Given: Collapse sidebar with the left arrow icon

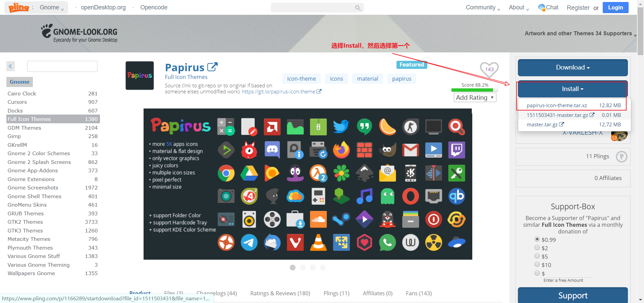Looking at the screenshot, I should pos(10,66).
